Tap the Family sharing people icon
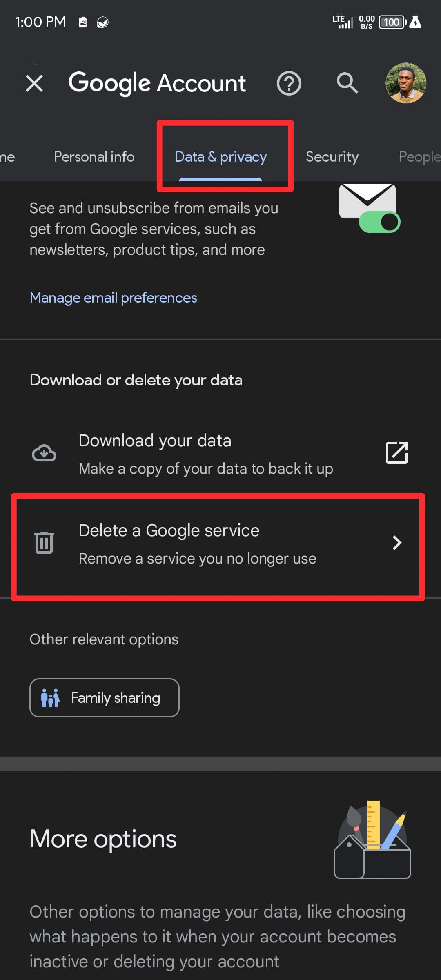 tap(50, 698)
